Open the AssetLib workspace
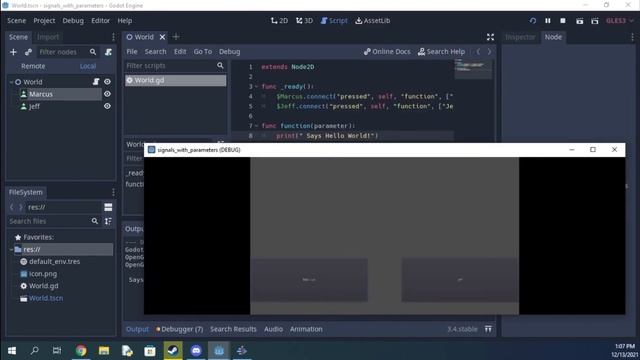This screenshot has height=360, width=640. pyautogui.click(x=373, y=20)
